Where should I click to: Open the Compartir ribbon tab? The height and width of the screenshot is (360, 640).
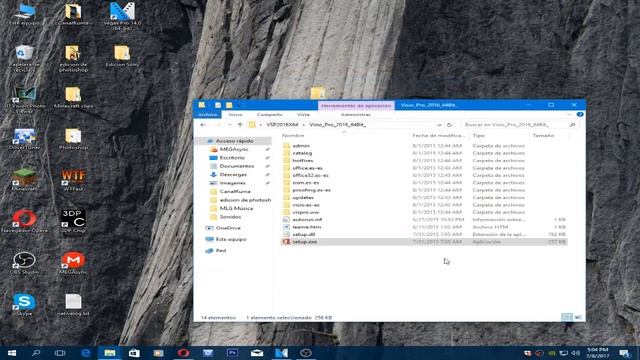269,115
